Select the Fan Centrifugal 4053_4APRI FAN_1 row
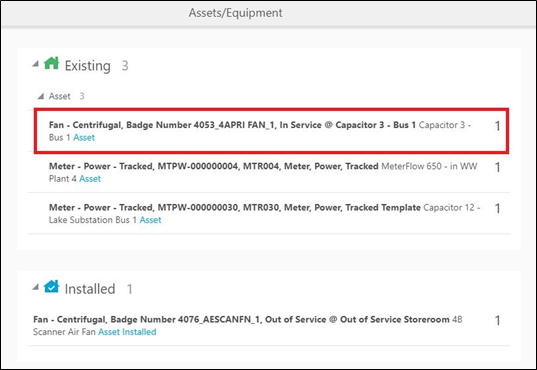This screenshot has width=537, height=370. click(271, 131)
